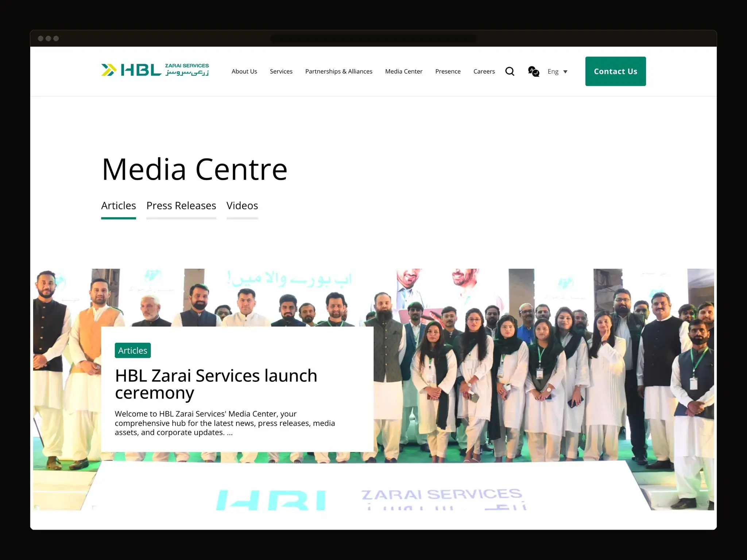
Task: Click the HBL Zarai Services logo
Action: coord(155,70)
